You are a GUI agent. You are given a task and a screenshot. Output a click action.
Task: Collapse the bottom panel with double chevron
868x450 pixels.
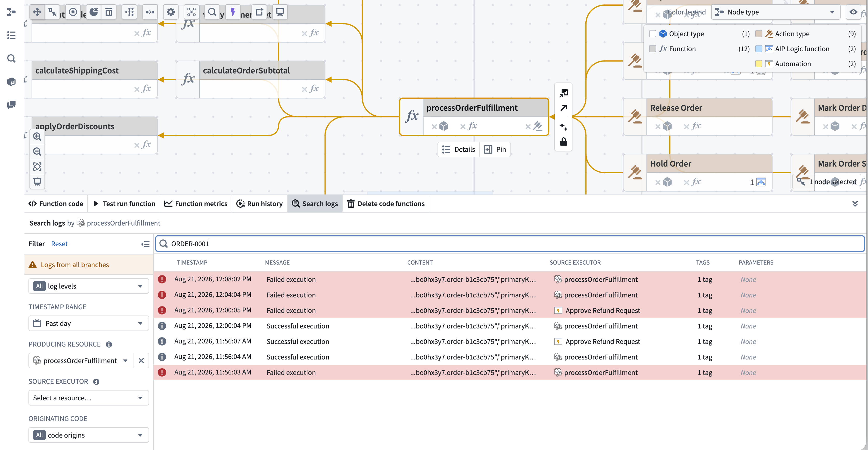[855, 204]
